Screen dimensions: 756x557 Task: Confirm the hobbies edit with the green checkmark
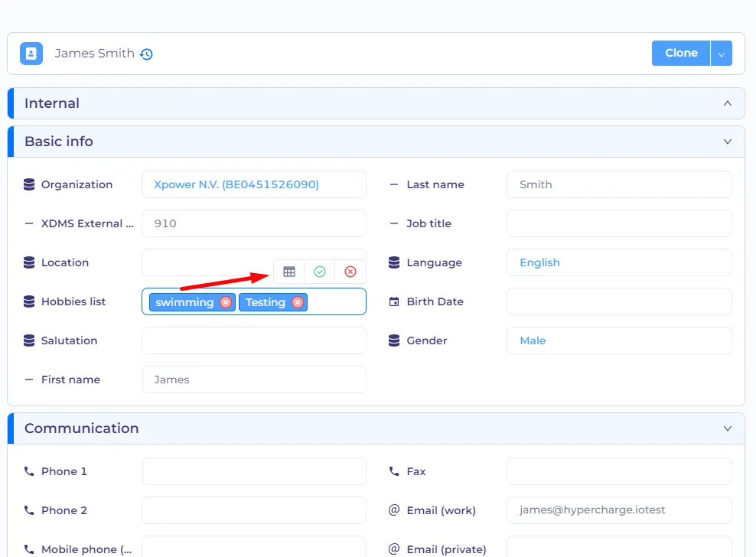(x=320, y=272)
